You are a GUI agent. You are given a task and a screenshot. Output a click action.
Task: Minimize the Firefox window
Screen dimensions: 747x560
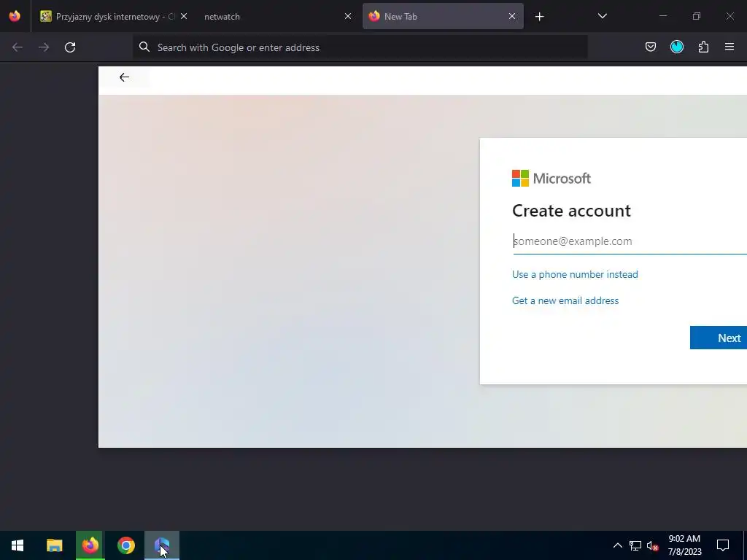pos(662,16)
